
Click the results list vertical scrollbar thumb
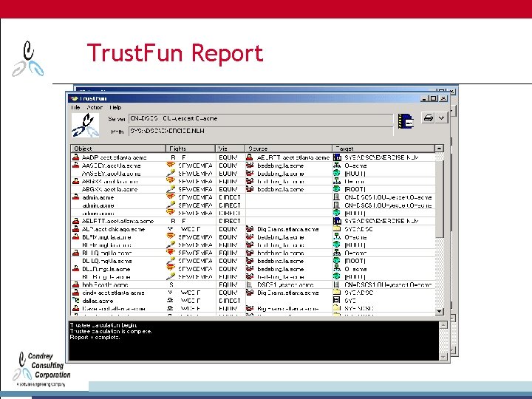click(x=439, y=199)
